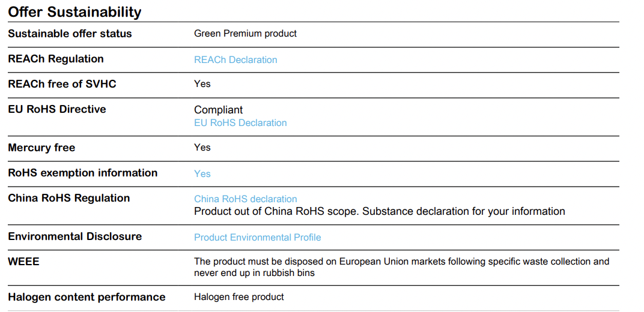This screenshot has width=644, height=312.
Task: Click the WEEE row label
Action: coord(23,262)
